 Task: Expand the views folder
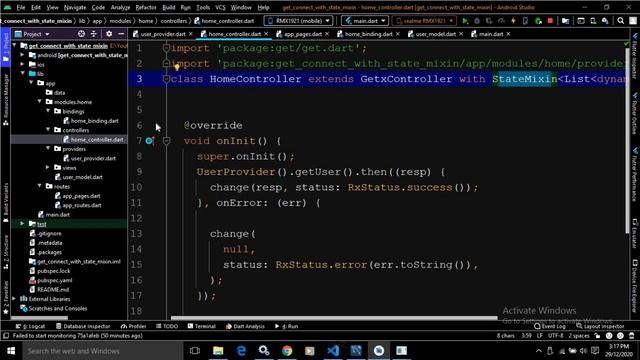pos(48,167)
